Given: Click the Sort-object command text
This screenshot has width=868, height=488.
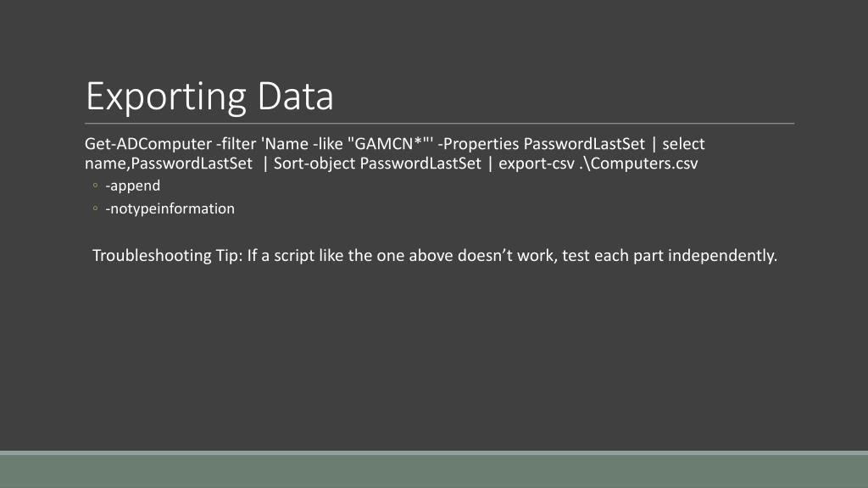Looking at the screenshot, I should [314, 164].
